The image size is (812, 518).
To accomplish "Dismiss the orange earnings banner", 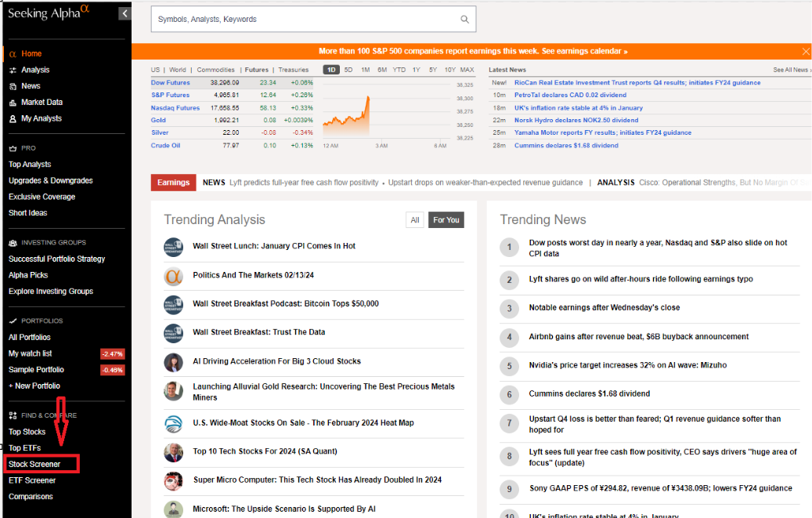I will pyautogui.click(x=805, y=50).
